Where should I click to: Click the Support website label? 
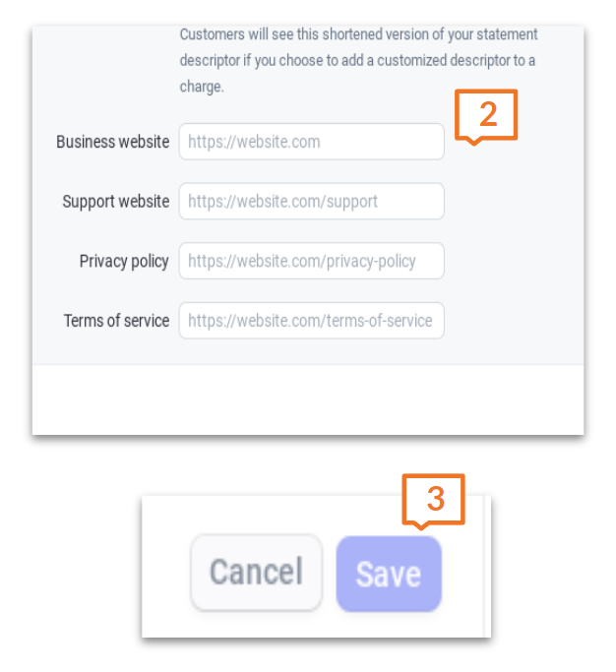tap(115, 202)
